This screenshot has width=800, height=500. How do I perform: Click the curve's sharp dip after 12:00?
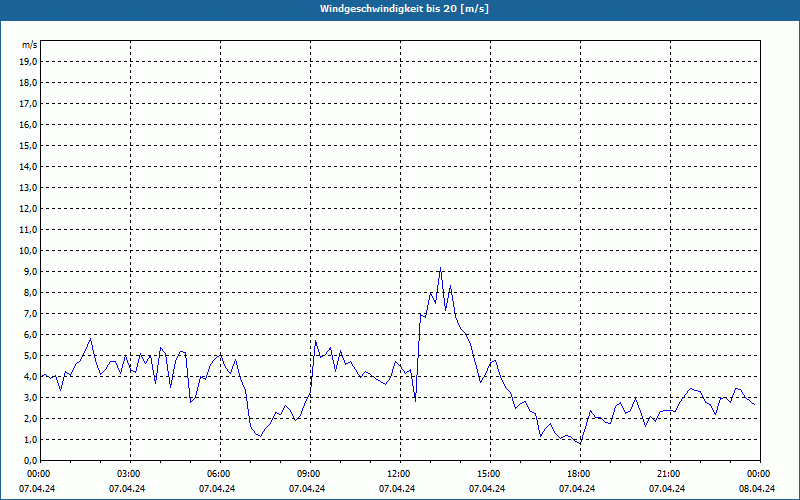tap(415, 401)
